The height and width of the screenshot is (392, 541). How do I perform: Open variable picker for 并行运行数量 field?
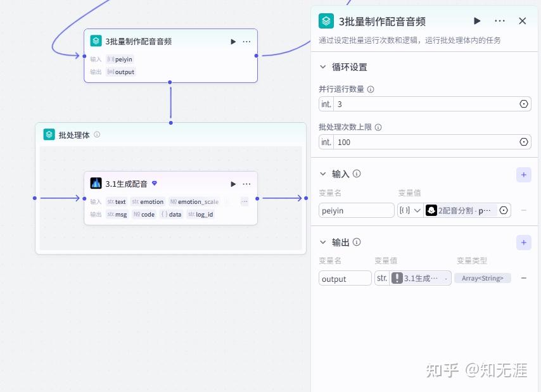point(523,104)
